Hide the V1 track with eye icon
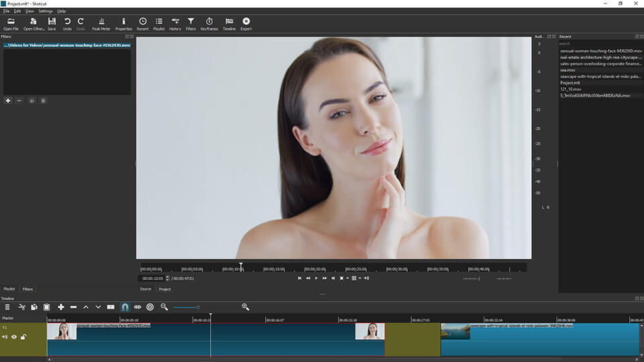The width and height of the screenshot is (644, 362). (x=14, y=337)
